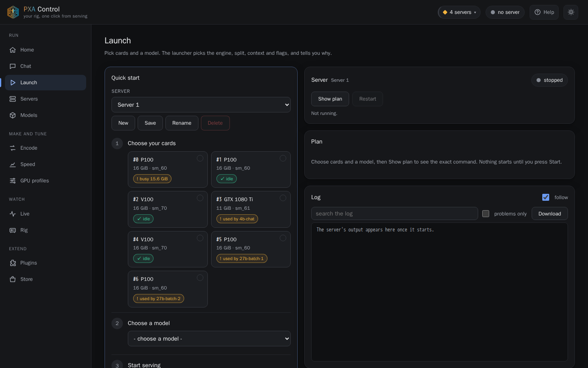Click the Live pulse icon

tap(13, 214)
